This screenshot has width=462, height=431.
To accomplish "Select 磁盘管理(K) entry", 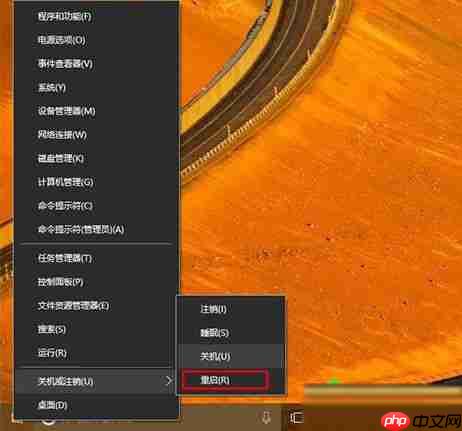I will click(x=97, y=158).
